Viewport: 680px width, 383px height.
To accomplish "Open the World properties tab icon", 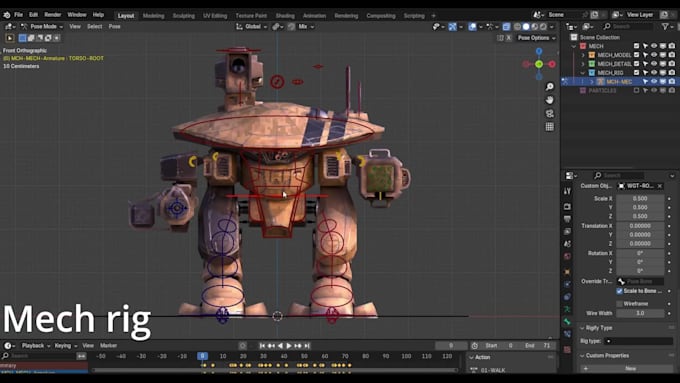I will point(567,256).
